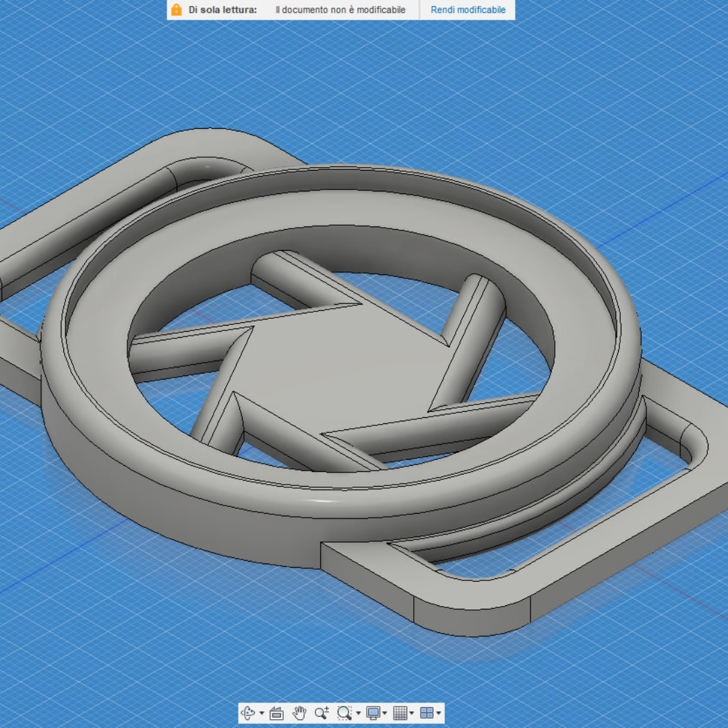
Task: Click the 'Di sola lettura:' label
Action: tap(222, 9)
